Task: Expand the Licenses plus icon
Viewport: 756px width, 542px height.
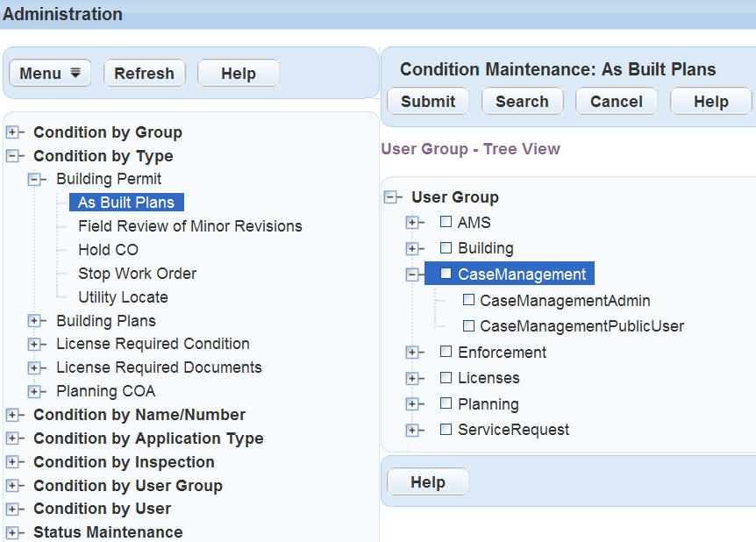Action: 412,378
